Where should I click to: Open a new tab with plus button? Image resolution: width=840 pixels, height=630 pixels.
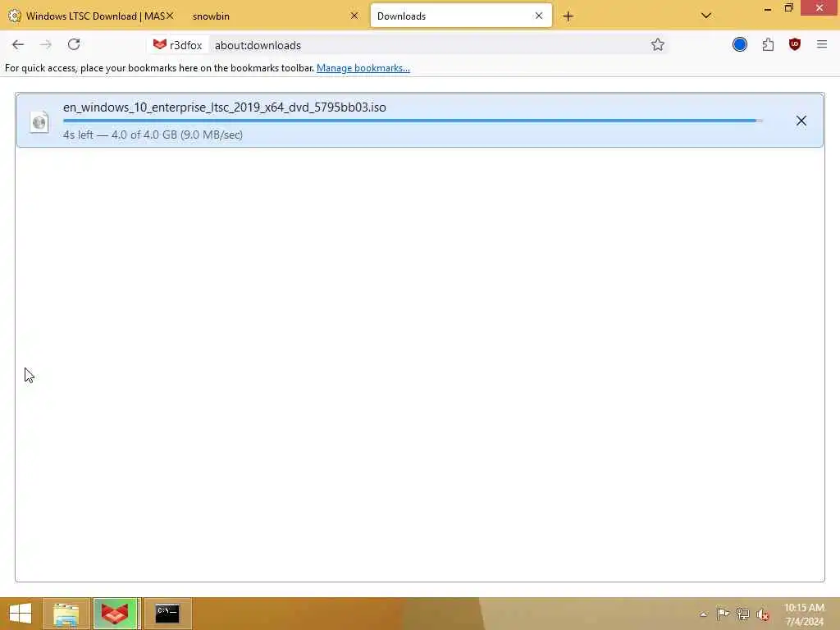click(568, 16)
